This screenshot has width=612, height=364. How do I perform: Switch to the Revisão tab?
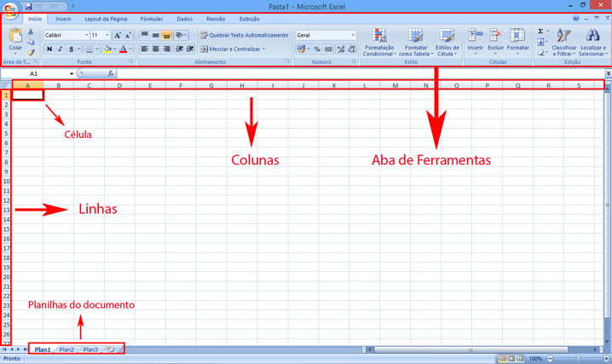(x=216, y=19)
